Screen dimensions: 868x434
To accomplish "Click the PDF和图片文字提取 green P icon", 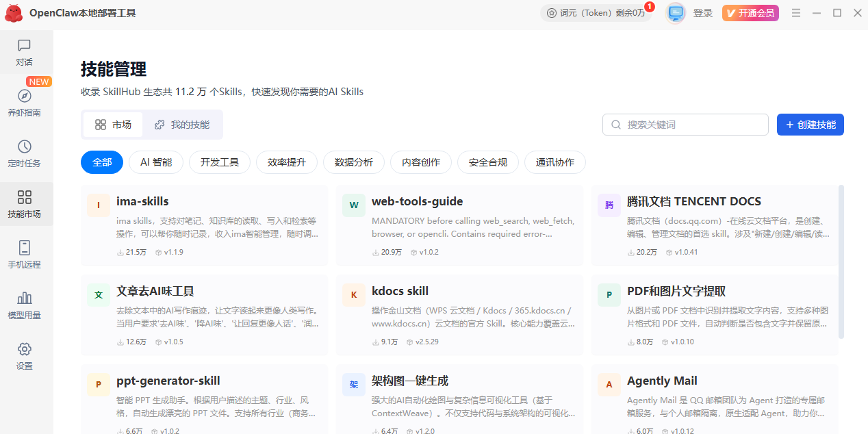I will tap(609, 295).
